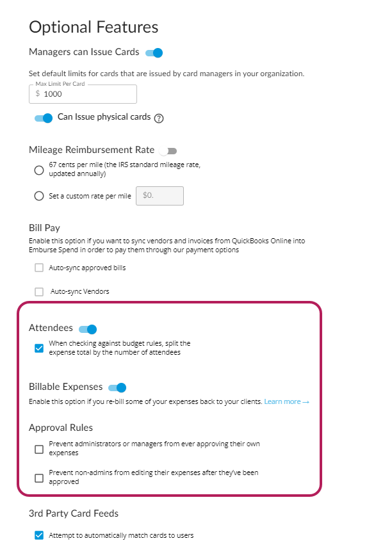The image size is (392, 557).
Task: Turn off Billable Expenses toggle
Action: point(117,387)
